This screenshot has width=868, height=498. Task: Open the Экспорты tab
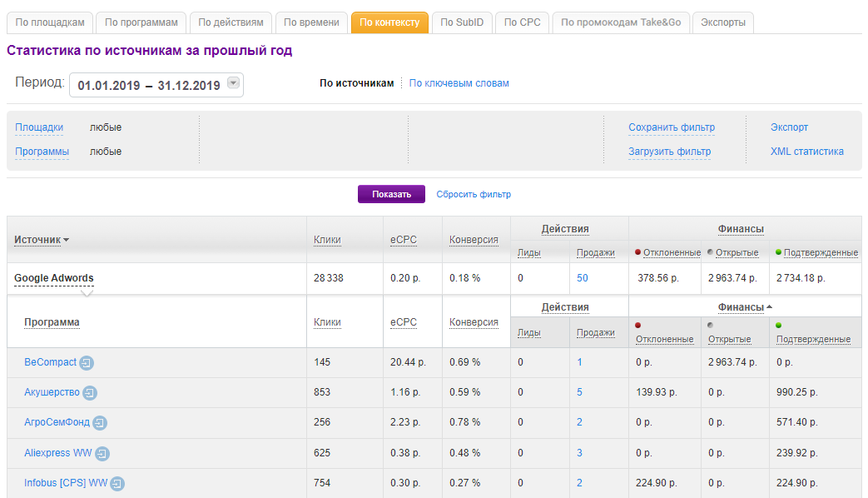722,22
